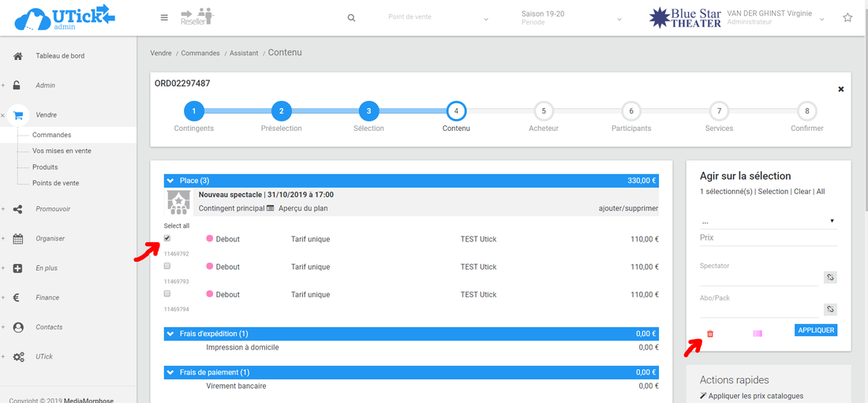
Task: Click the link icon beside Spectator field
Action: [x=830, y=278]
